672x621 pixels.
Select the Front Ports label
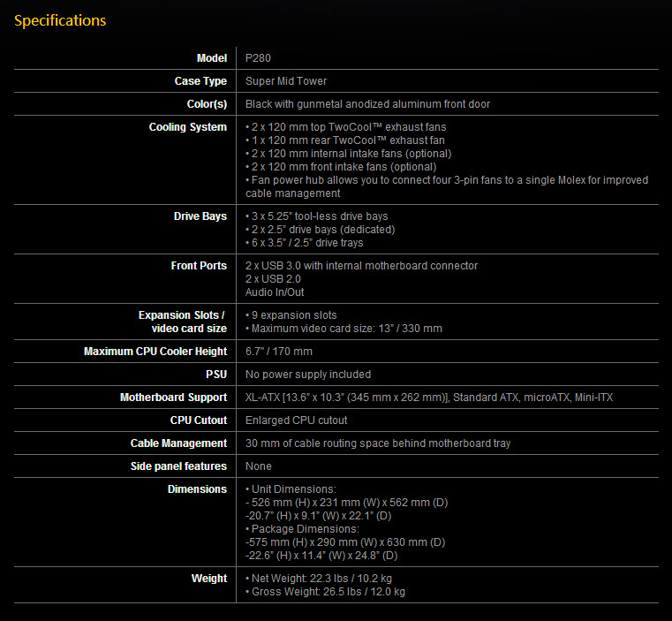pos(199,266)
